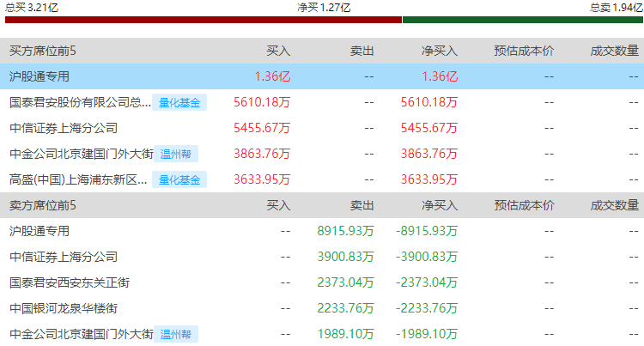The image size is (644, 346).
Task: Click 温州帮 tag in buyer list
Action: point(176,154)
